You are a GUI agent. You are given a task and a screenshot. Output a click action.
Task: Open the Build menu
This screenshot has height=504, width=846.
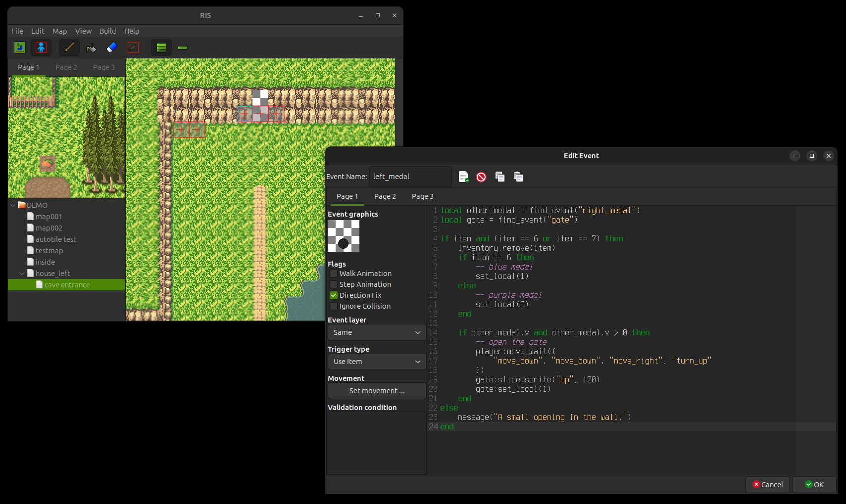click(x=107, y=31)
